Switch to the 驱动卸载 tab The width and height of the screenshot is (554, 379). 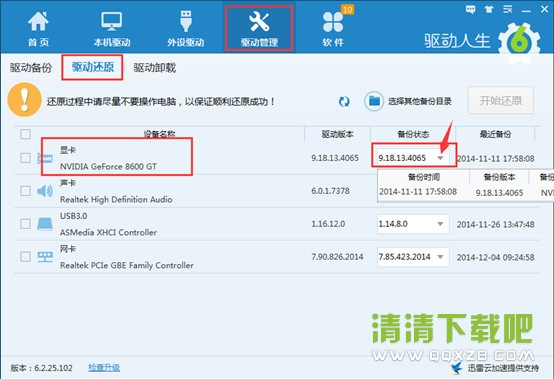pos(155,67)
